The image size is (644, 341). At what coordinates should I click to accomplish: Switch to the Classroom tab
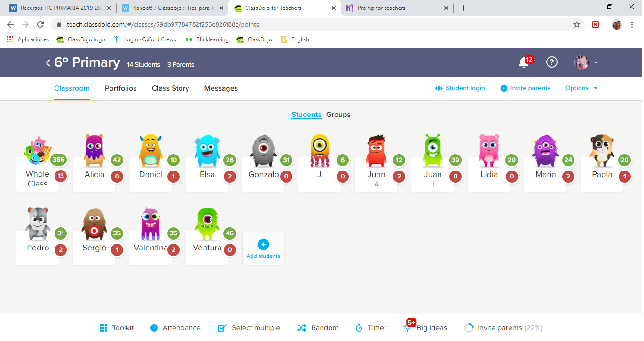pyautogui.click(x=72, y=88)
